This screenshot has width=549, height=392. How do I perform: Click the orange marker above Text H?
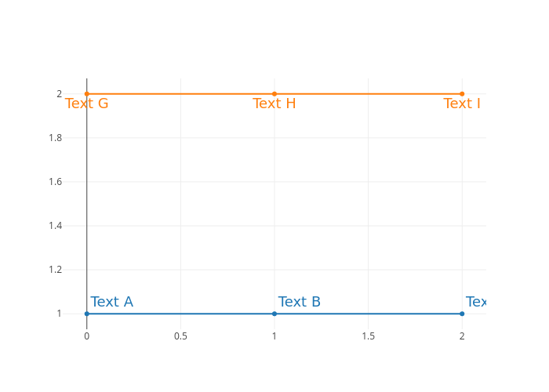pos(274,94)
